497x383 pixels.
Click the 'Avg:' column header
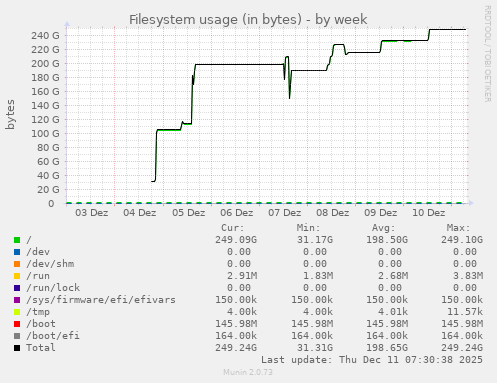pos(384,228)
